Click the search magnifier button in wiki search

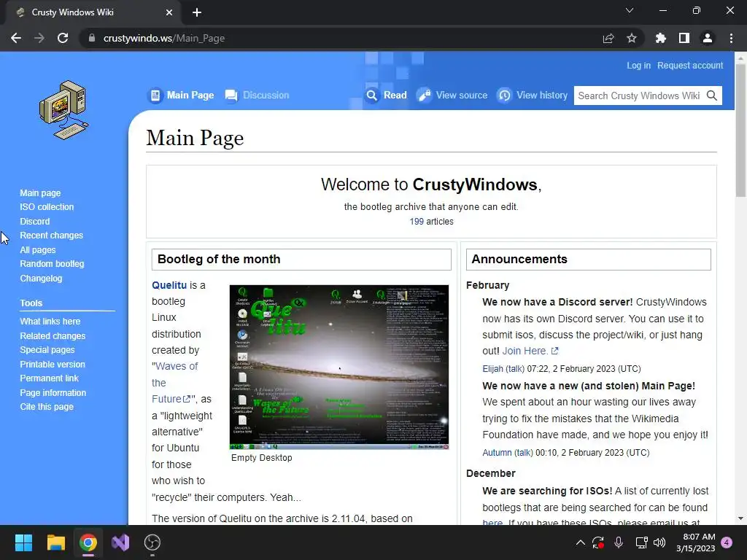pyautogui.click(x=712, y=96)
